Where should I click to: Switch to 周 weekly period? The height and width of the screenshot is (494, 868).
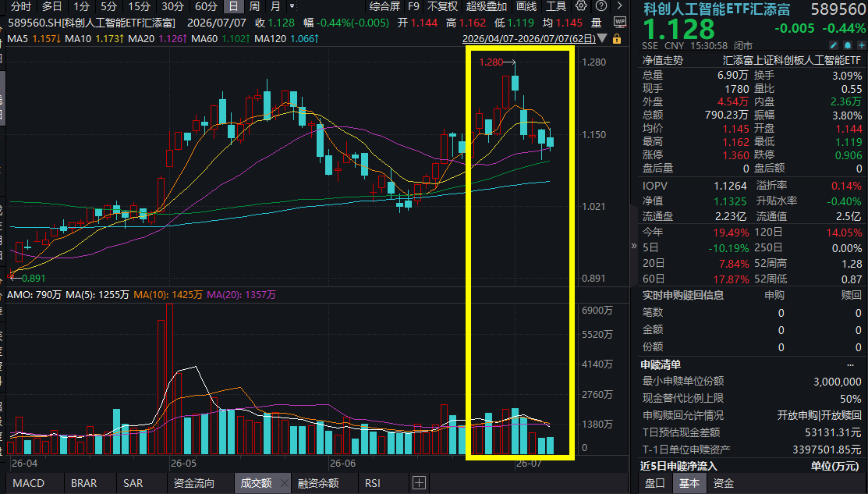(254, 7)
